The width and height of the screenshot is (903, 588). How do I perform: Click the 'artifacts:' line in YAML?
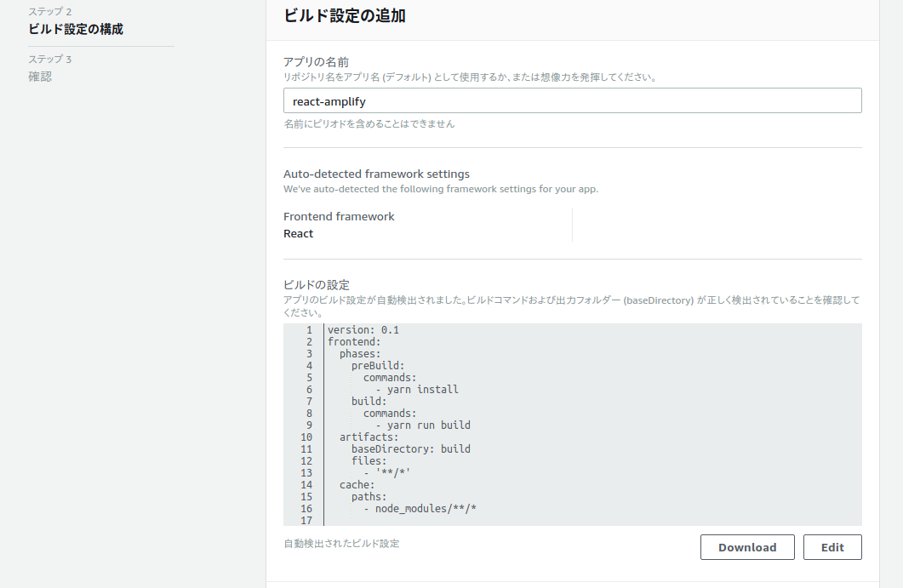point(369,437)
